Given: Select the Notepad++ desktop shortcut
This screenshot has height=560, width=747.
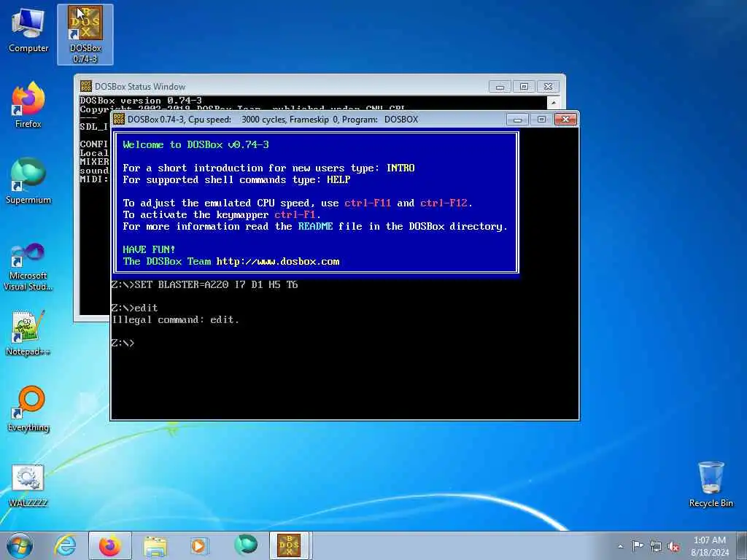Looking at the screenshot, I should pos(28,333).
